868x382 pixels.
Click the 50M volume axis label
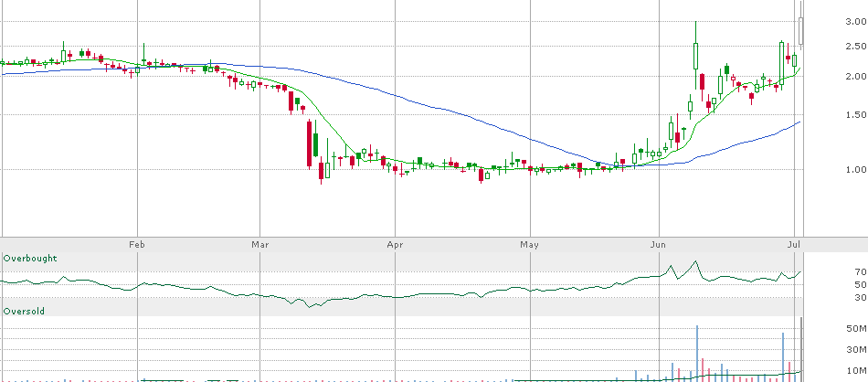tap(857, 329)
